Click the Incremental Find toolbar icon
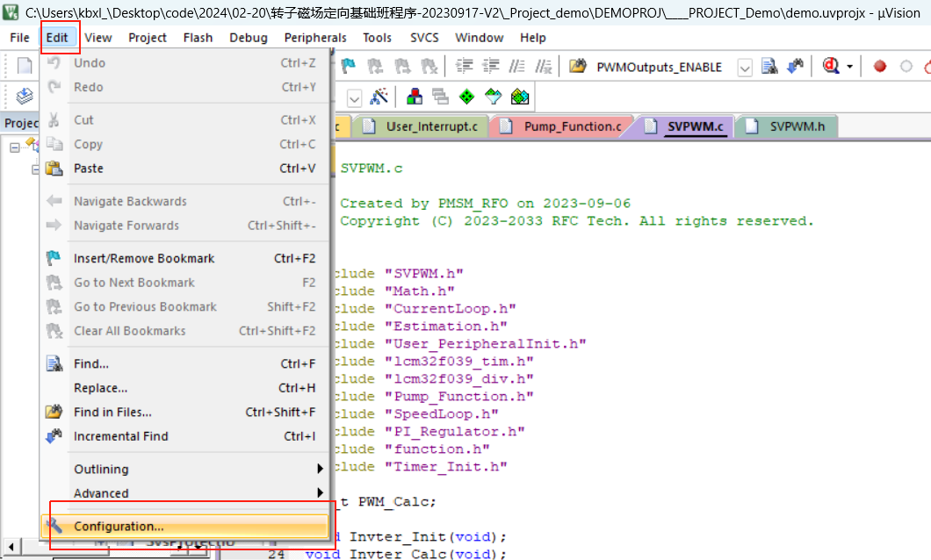 point(795,66)
